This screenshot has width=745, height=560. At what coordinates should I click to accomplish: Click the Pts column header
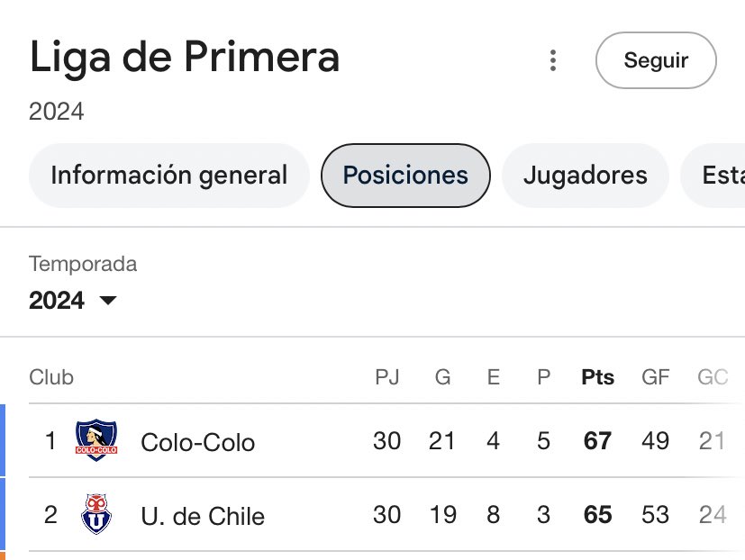[597, 377]
